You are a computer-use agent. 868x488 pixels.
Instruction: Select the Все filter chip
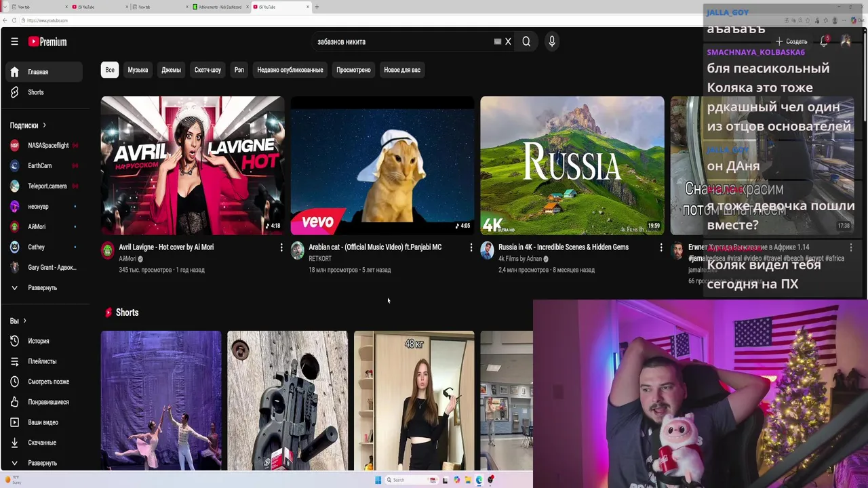[110, 70]
